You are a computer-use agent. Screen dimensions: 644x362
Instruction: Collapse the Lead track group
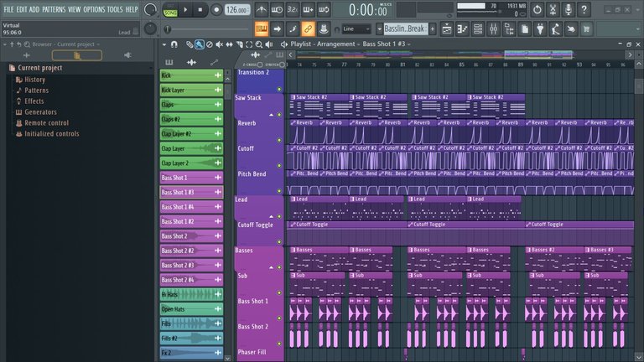tap(271, 217)
